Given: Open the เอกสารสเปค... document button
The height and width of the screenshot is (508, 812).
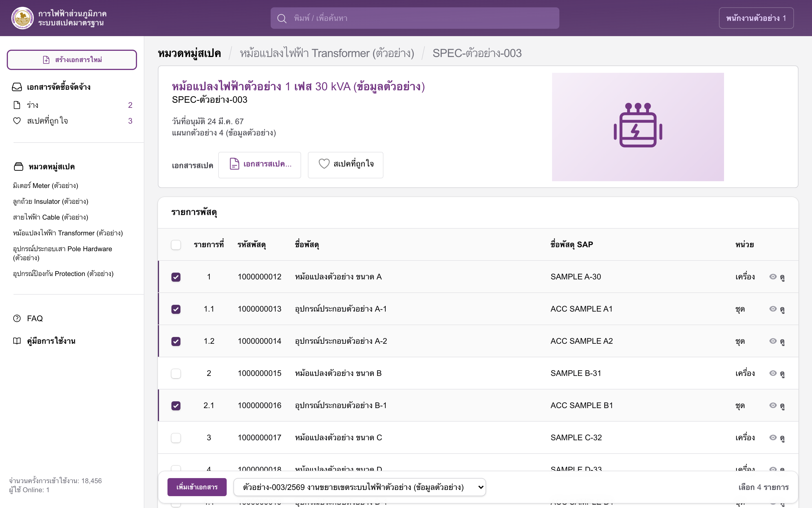Looking at the screenshot, I should coord(260,165).
